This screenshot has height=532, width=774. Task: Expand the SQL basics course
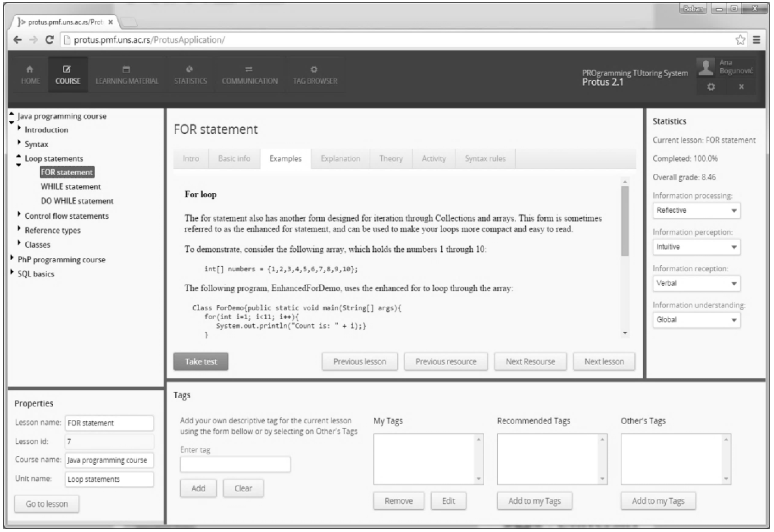tap(12, 272)
